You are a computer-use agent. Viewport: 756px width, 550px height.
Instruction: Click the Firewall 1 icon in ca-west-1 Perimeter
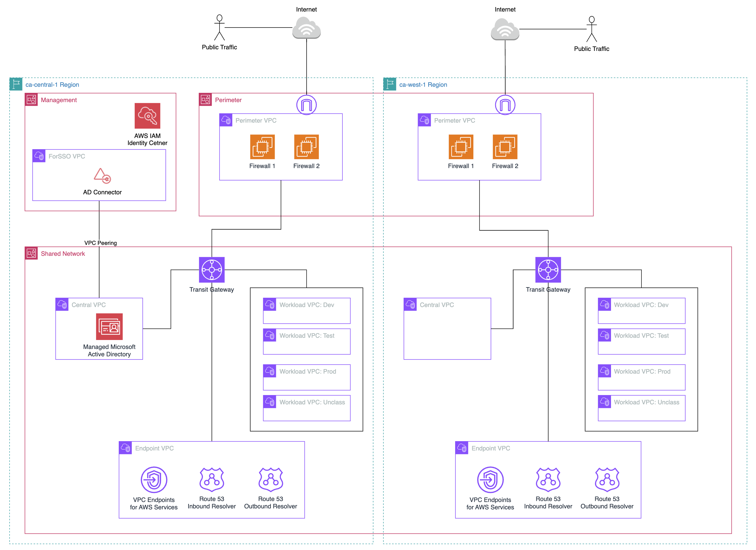click(x=461, y=144)
